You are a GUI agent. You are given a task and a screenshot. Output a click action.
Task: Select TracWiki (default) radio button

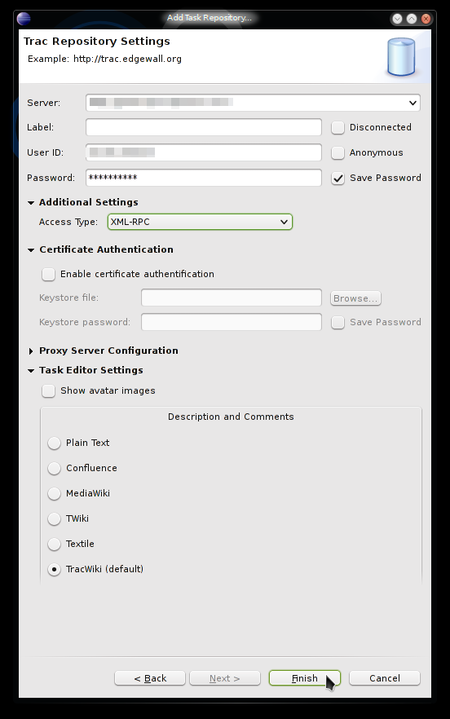[54, 570]
